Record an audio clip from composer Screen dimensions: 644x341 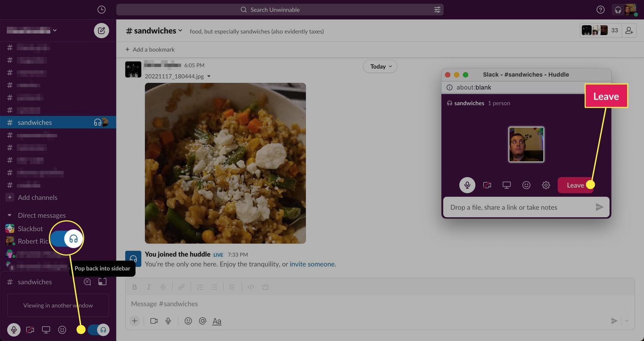[168, 321]
